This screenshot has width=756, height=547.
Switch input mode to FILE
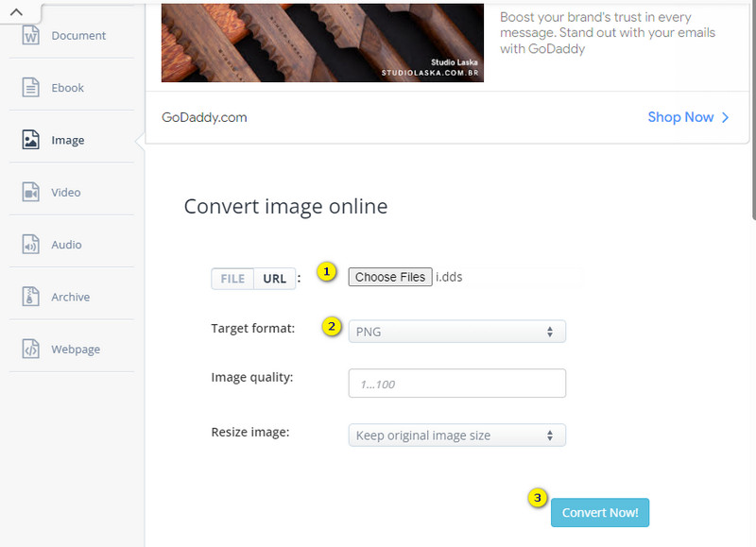[232, 279]
